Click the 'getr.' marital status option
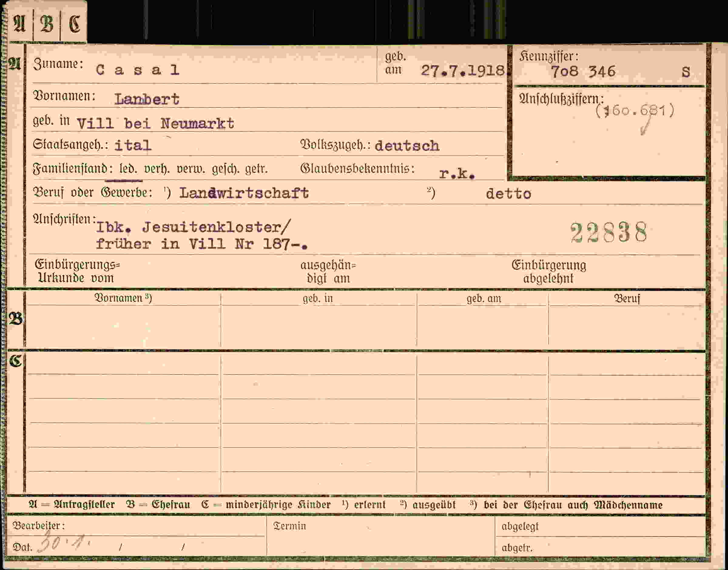This screenshot has height=570, width=728. tap(256, 169)
